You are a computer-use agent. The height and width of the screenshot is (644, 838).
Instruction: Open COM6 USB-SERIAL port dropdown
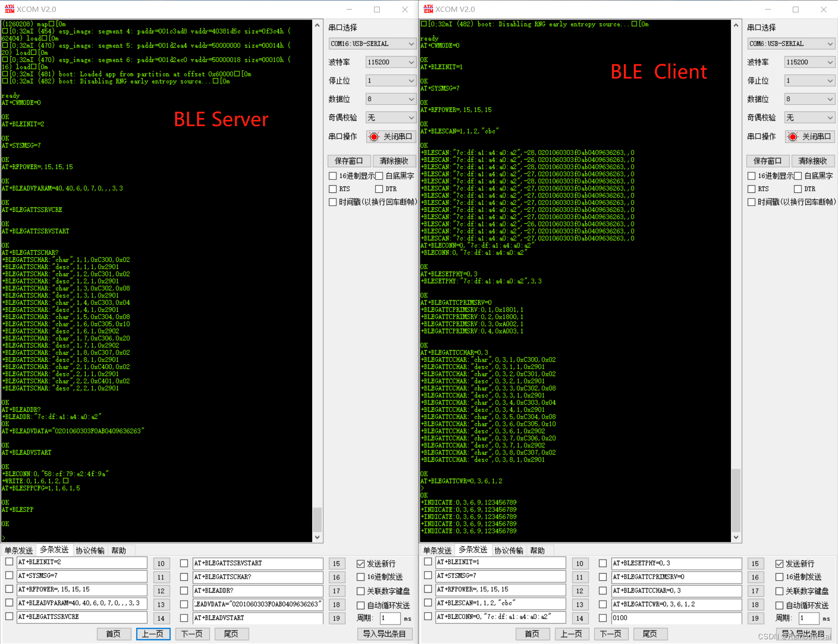(791, 44)
